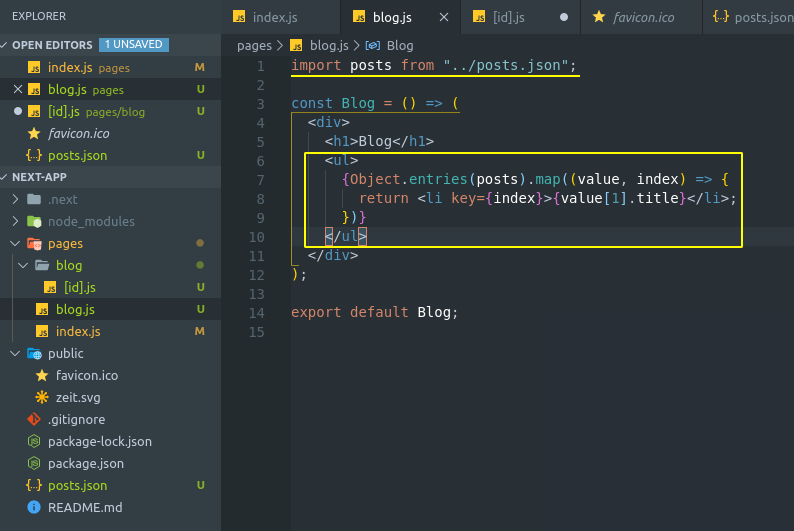Open posts.json in Open Editors
This screenshot has height=531, width=794.
(110, 155)
